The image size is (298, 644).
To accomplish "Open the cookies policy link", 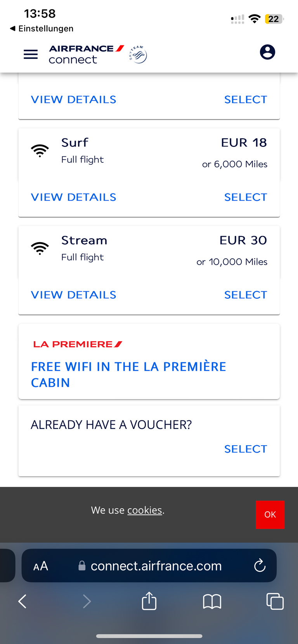I will [x=144, y=510].
